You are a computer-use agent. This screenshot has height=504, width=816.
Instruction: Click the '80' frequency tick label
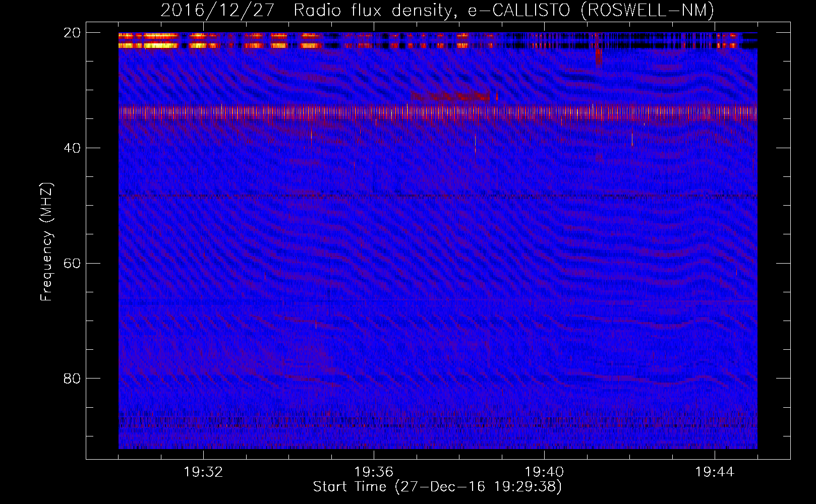click(x=72, y=379)
